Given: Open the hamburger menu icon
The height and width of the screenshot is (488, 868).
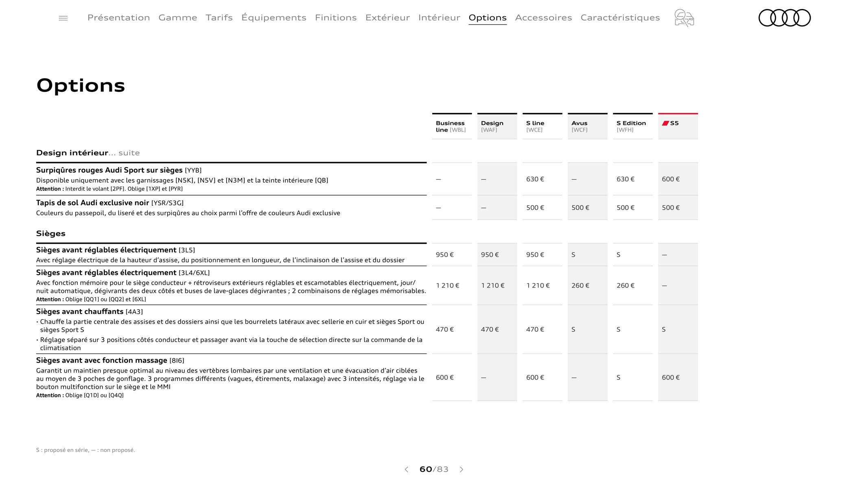Looking at the screenshot, I should pos(63,18).
